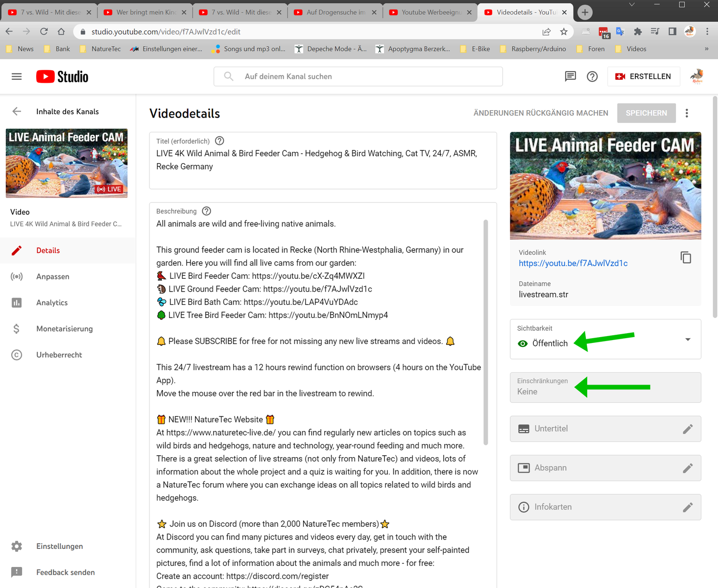This screenshot has height=588, width=718.
Task: Edit Untertitel with the pencil icon
Action: click(687, 429)
